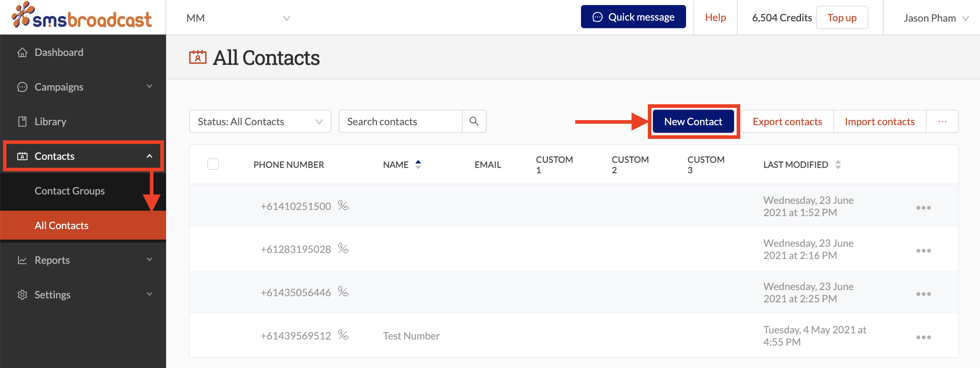The image size is (980, 368).
Task: Open the MM account dropdown
Action: tap(238, 18)
